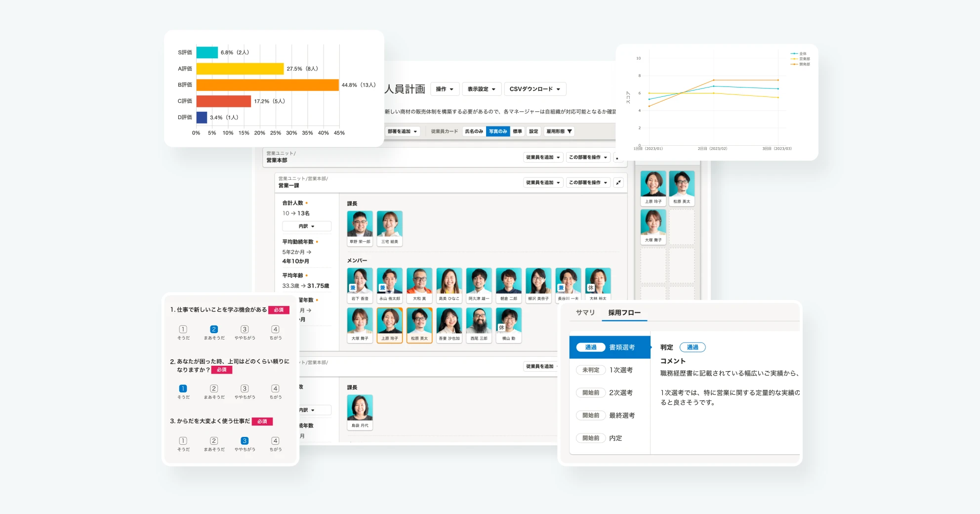
Task: Open section manager 島袋 月代's card
Action: [360, 412]
